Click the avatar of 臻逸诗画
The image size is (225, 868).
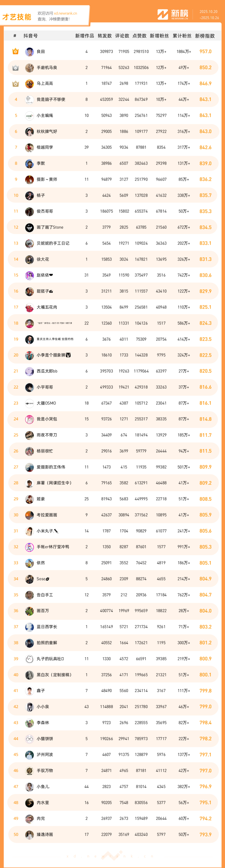(x=29, y=835)
